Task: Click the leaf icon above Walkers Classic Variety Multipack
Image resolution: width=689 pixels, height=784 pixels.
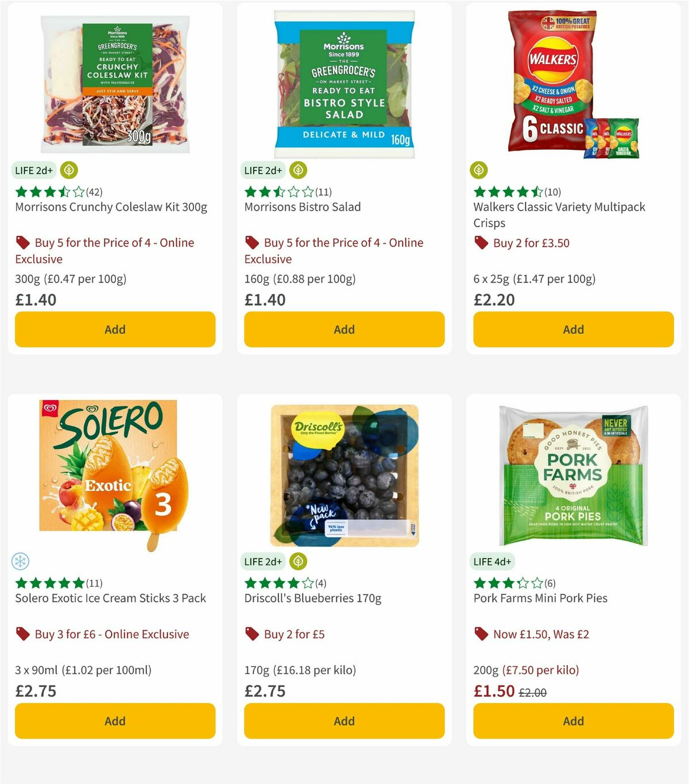Action: (x=479, y=170)
